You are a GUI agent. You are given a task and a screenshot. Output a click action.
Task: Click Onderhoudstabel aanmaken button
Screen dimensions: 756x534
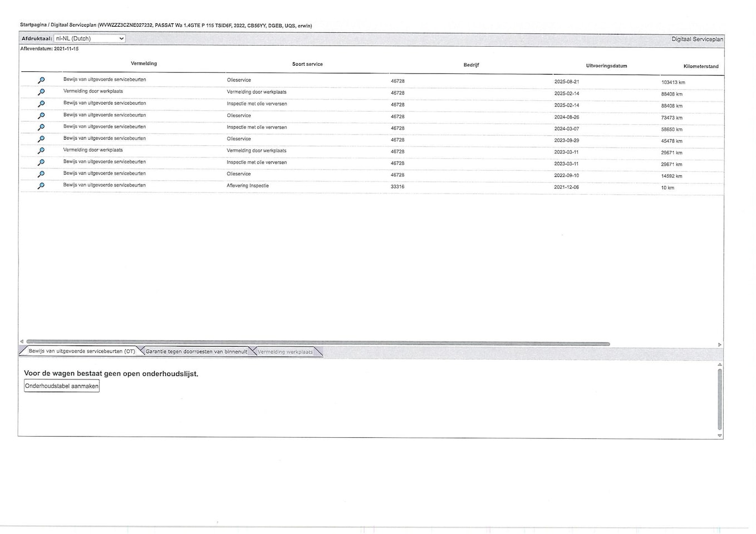pyautogui.click(x=62, y=386)
